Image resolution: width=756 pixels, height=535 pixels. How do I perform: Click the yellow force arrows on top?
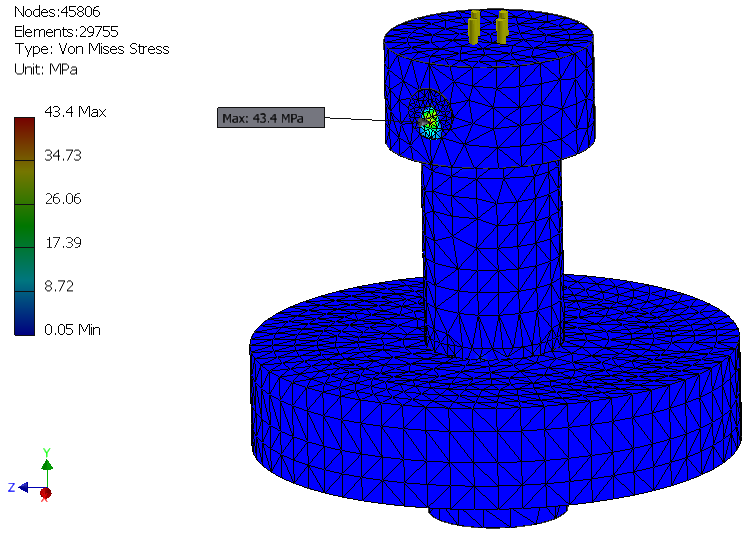pos(488,27)
